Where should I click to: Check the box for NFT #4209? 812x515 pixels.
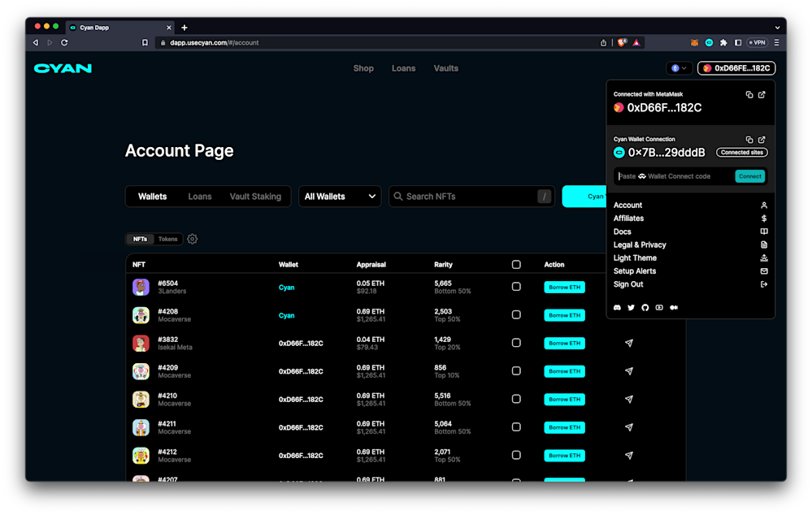(516, 370)
